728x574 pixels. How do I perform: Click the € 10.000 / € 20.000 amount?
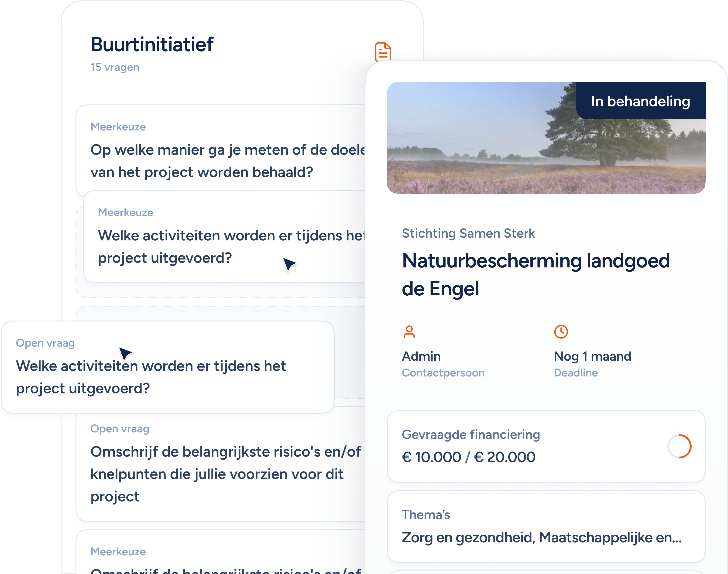click(469, 457)
